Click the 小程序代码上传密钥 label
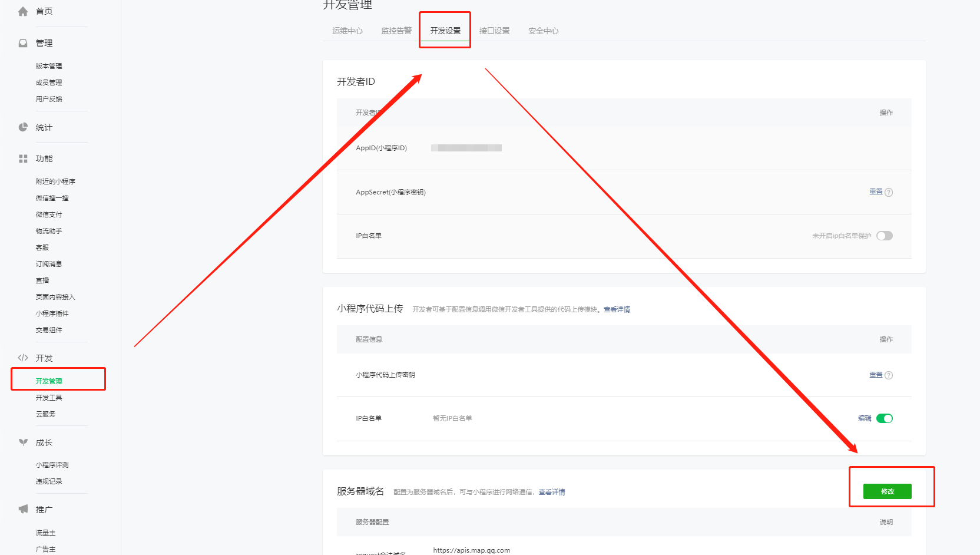This screenshot has height=555, width=980. [x=385, y=375]
